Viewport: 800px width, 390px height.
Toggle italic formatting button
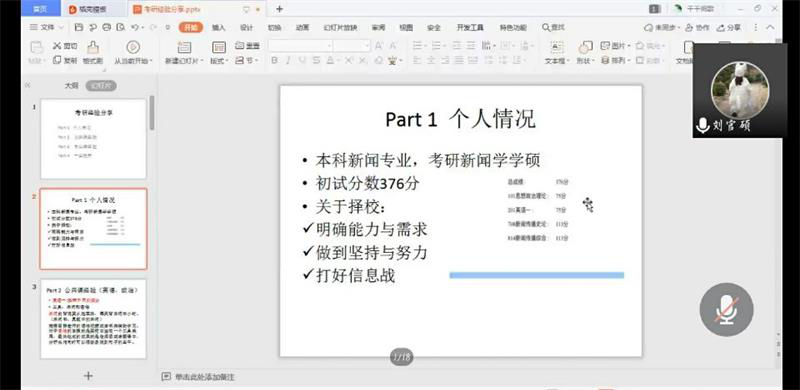point(288,60)
